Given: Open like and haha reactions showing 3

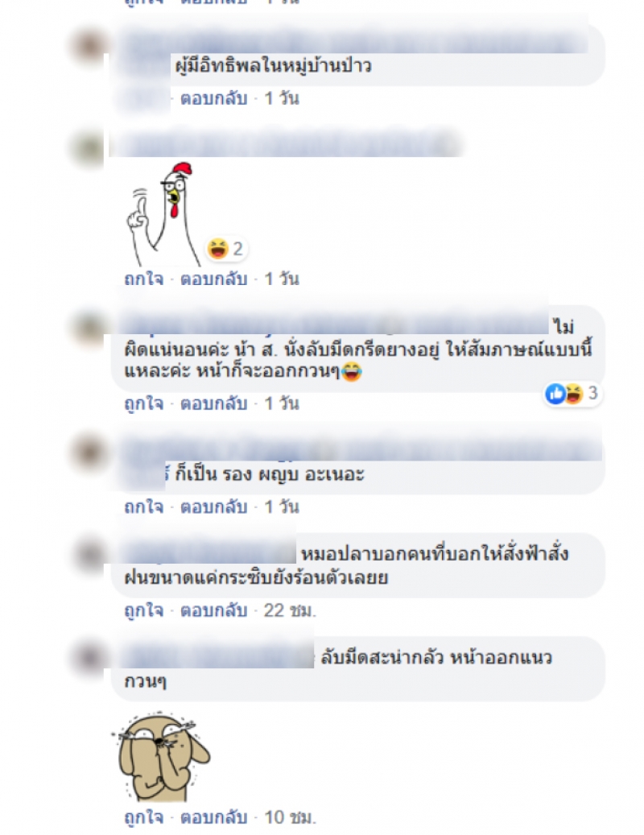Looking at the screenshot, I should 572,394.
